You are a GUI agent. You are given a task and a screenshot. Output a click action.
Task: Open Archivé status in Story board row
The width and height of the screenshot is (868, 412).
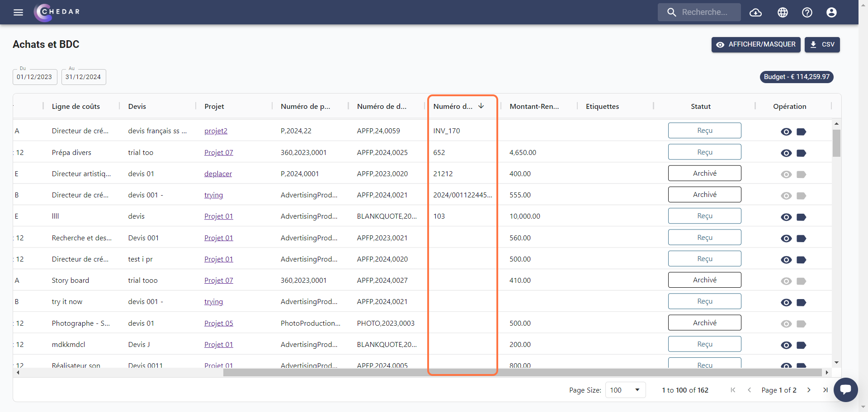(705, 280)
